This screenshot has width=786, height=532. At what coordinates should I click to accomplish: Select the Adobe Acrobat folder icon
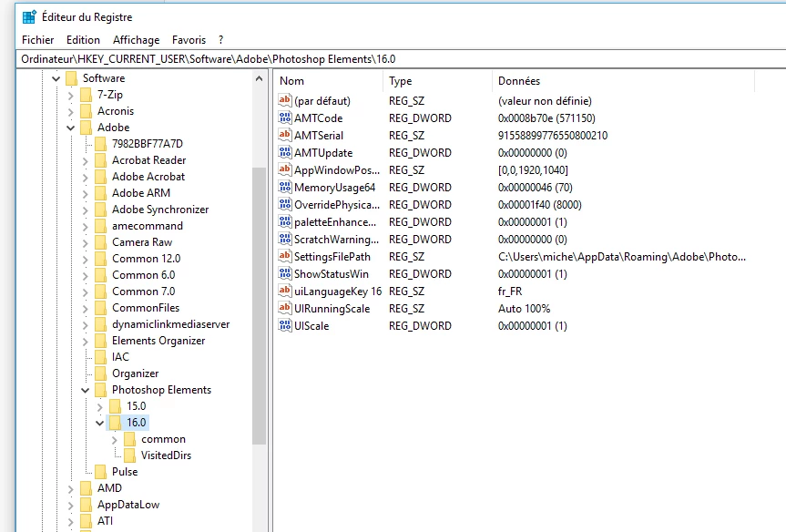(x=101, y=177)
